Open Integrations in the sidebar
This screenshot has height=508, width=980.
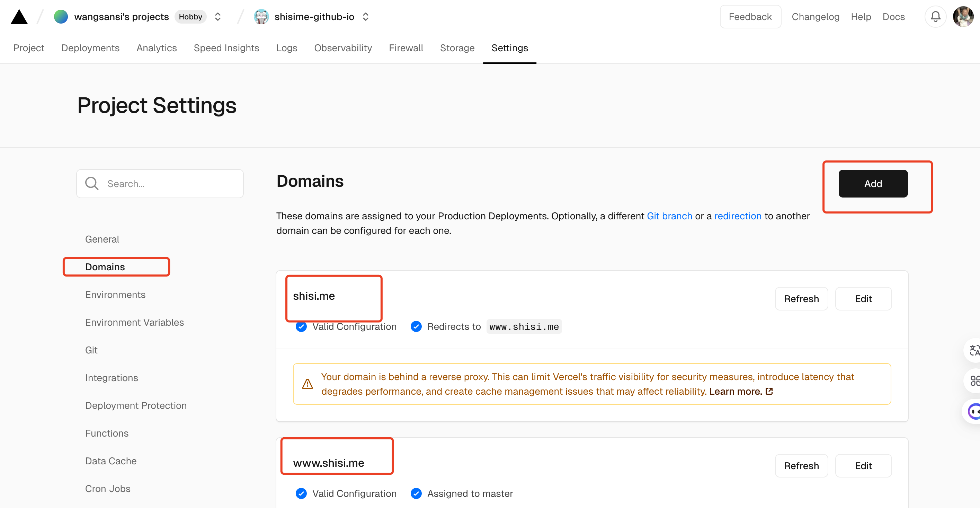point(112,377)
